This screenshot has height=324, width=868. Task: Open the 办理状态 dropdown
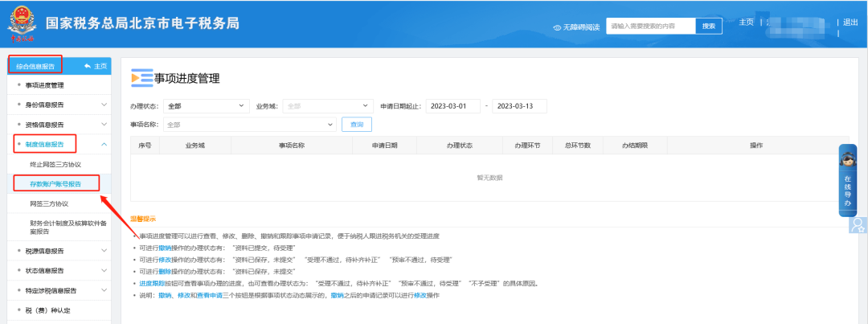click(x=206, y=106)
